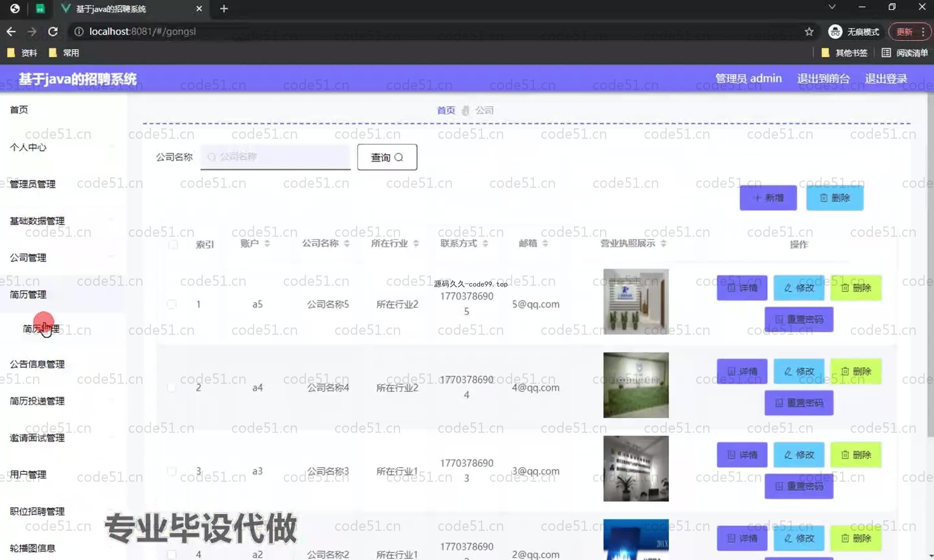Screen dimensions: 934x560
Task: Click 删除 for row 公司名称5
Action: click(x=856, y=288)
